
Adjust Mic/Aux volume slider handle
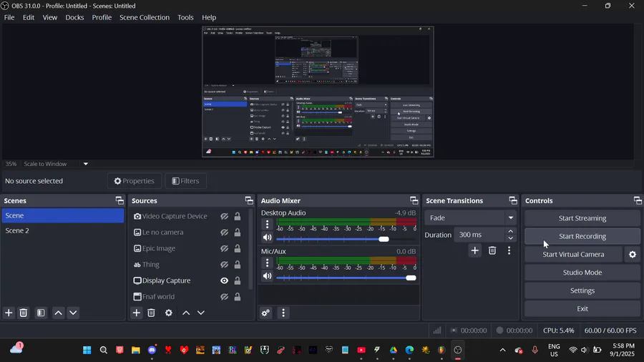tap(411, 278)
